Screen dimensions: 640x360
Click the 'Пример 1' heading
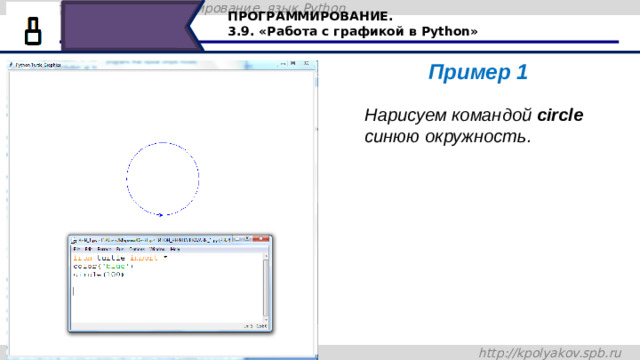click(x=478, y=72)
